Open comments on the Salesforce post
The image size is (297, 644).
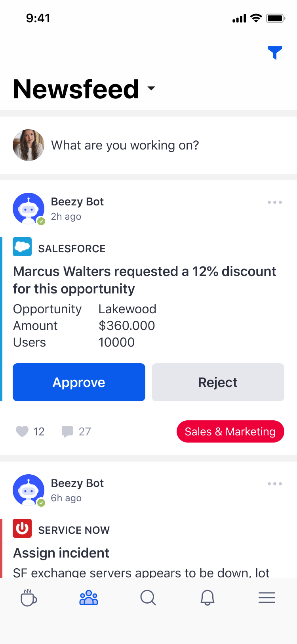67,431
